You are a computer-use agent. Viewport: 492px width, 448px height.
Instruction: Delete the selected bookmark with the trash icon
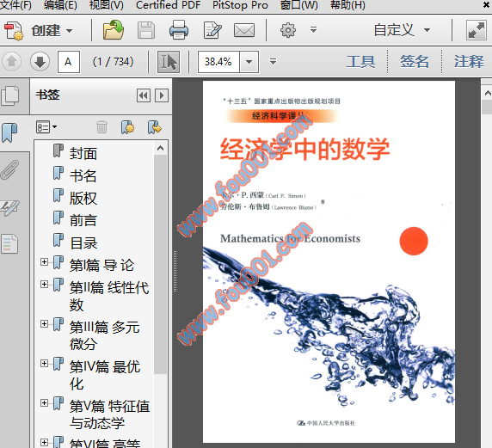point(101,127)
